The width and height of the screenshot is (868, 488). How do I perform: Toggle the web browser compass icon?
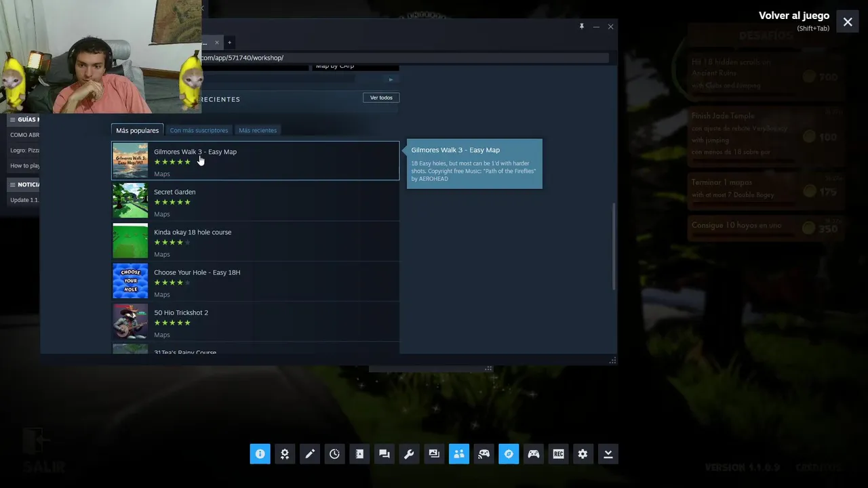[x=509, y=454]
